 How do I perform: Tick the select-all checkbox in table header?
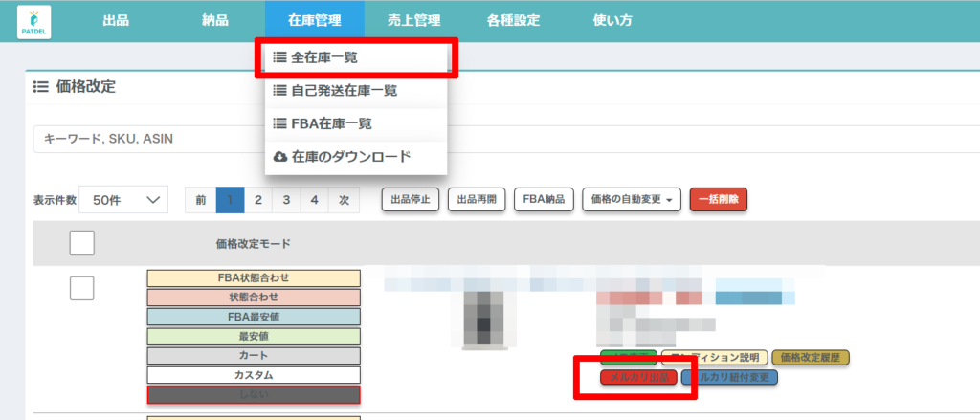pyautogui.click(x=81, y=244)
